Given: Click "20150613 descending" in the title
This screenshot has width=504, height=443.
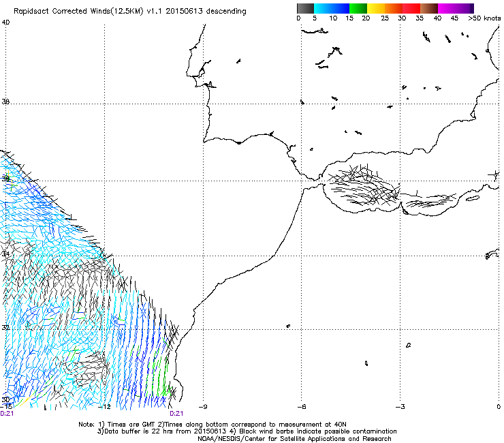Looking at the screenshot, I should (x=206, y=12).
